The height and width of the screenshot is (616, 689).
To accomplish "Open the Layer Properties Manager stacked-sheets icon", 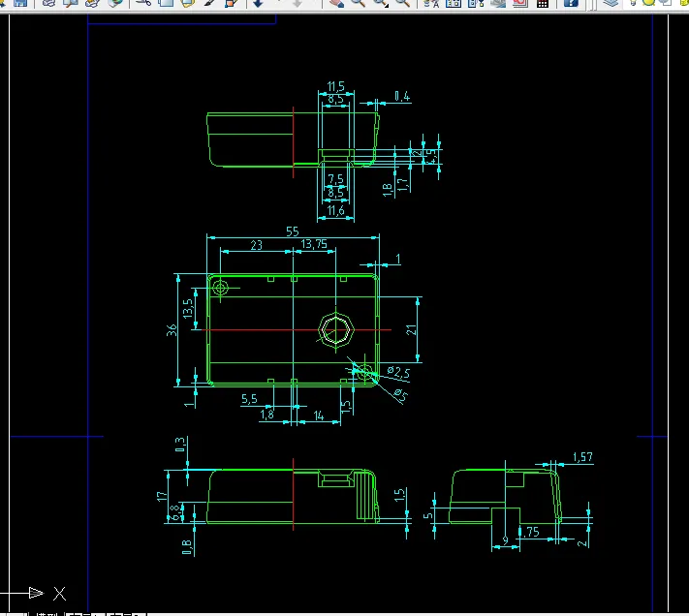I will pos(611,3).
